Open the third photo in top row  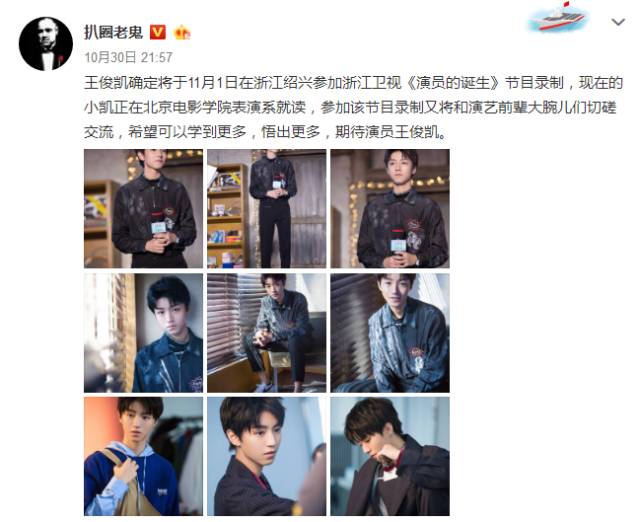390,209
